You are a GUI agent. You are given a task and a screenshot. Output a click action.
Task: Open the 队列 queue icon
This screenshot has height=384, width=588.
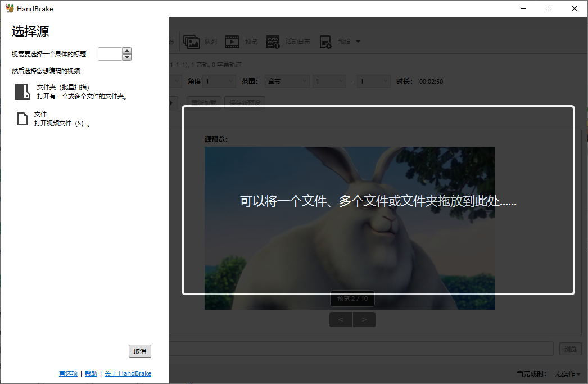click(192, 42)
